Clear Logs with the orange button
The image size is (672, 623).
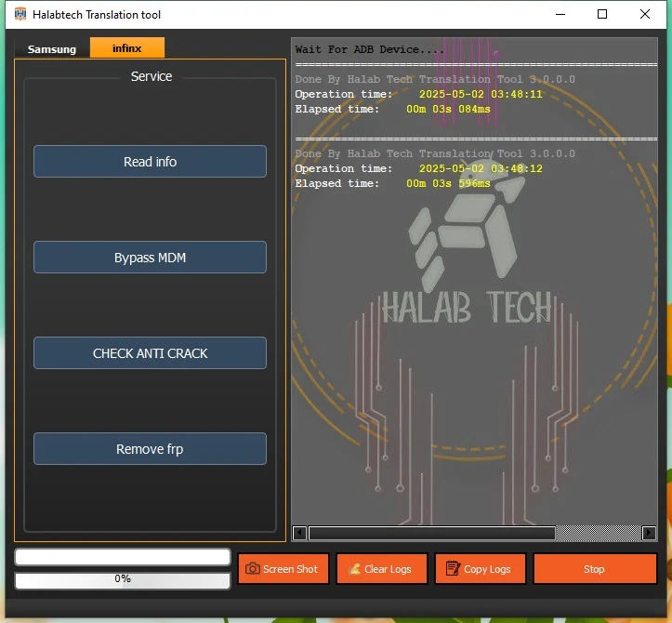[382, 569]
